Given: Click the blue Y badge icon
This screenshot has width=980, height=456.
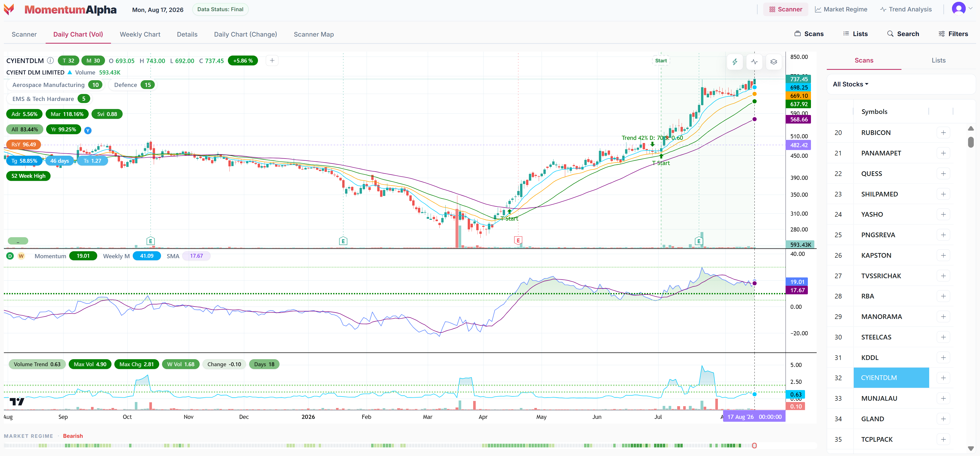Looking at the screenshot, I should coord(88,130).
